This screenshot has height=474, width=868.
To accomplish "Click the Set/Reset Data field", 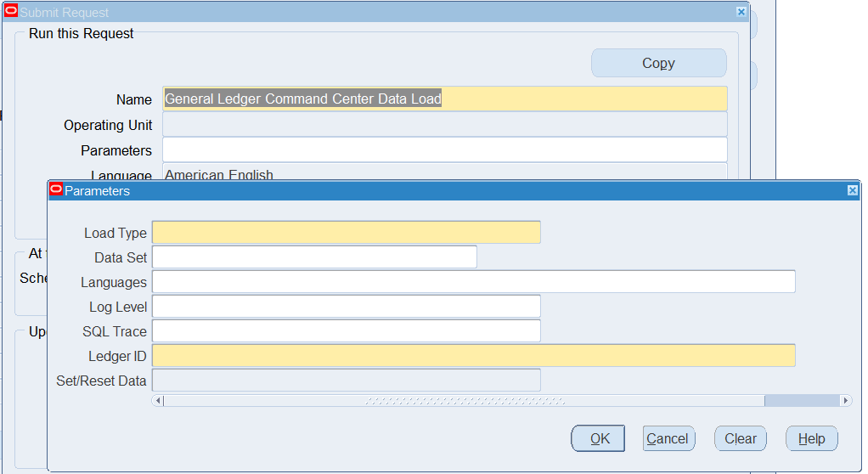I will (x=347, y=380).
